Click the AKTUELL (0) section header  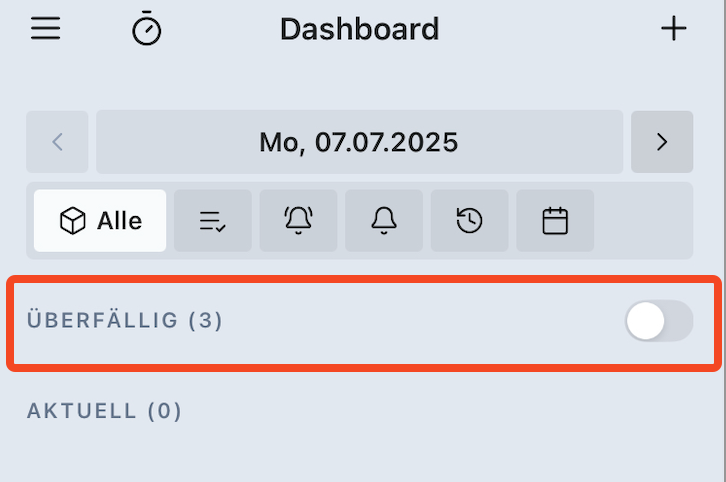104,411
